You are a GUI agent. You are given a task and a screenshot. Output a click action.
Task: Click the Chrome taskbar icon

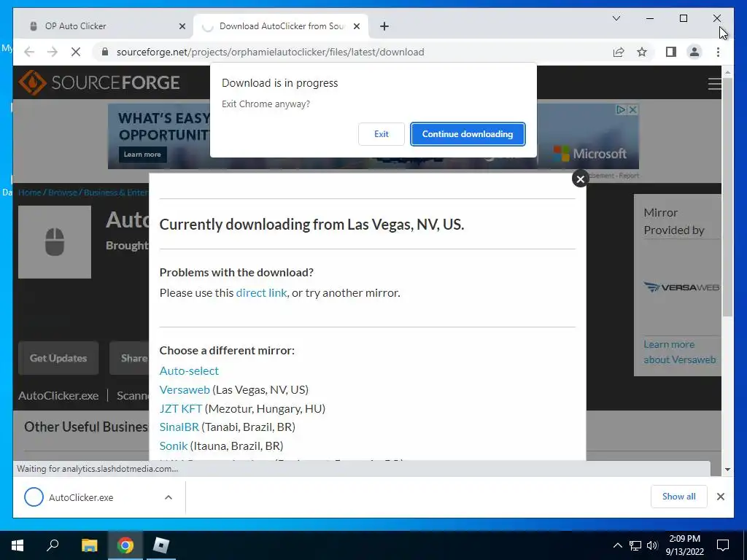click(125, 545)
